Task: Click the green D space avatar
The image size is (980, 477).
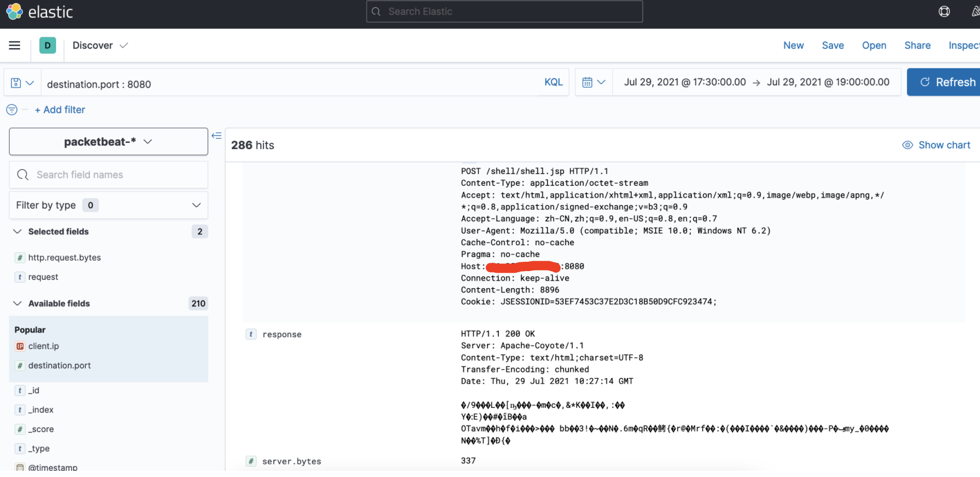Action: 48,46
